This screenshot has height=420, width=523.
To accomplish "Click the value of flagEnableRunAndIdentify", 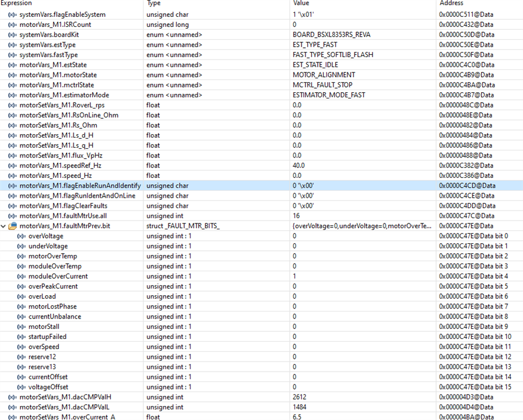I will tap(303, 186).
